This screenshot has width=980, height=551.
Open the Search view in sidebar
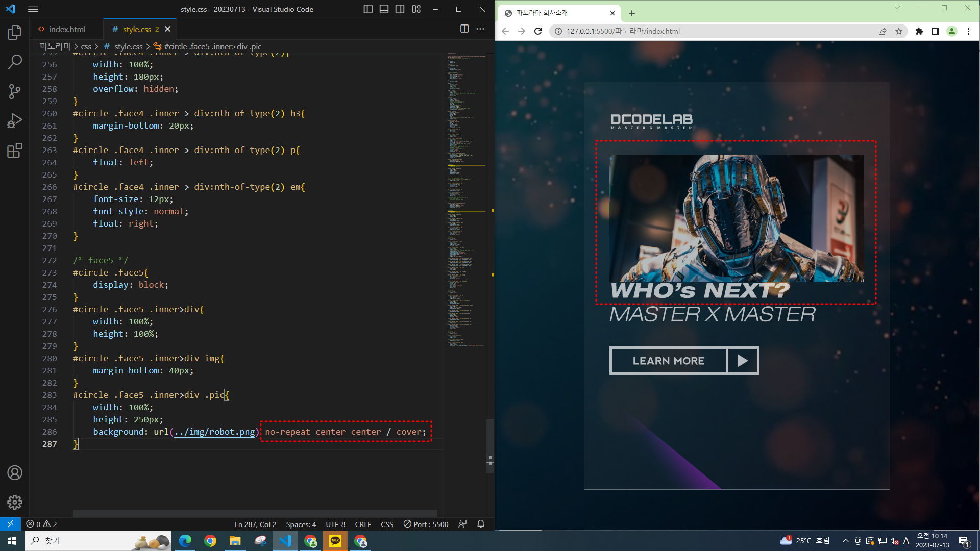pos(15,62)
